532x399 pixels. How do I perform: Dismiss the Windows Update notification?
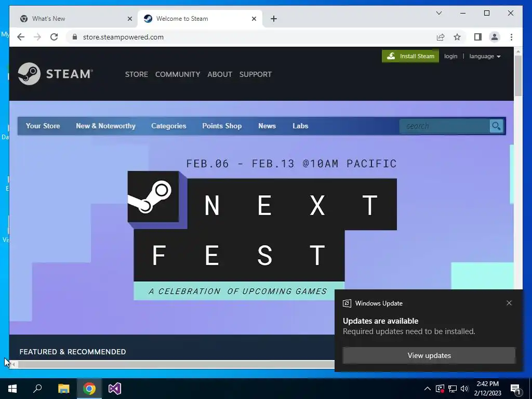point(509,303)
